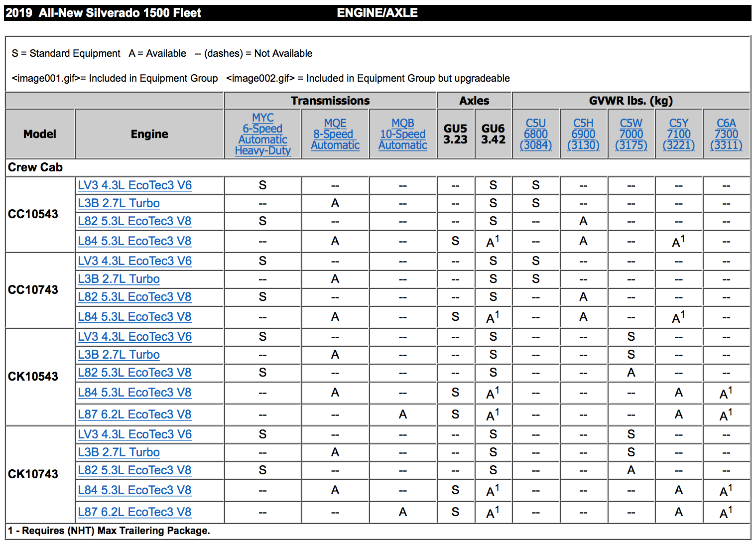The width and height of the screenshot is (756, 543).
Task: Click the C5W 7000 GVWR link
Action: pos(631,134)
